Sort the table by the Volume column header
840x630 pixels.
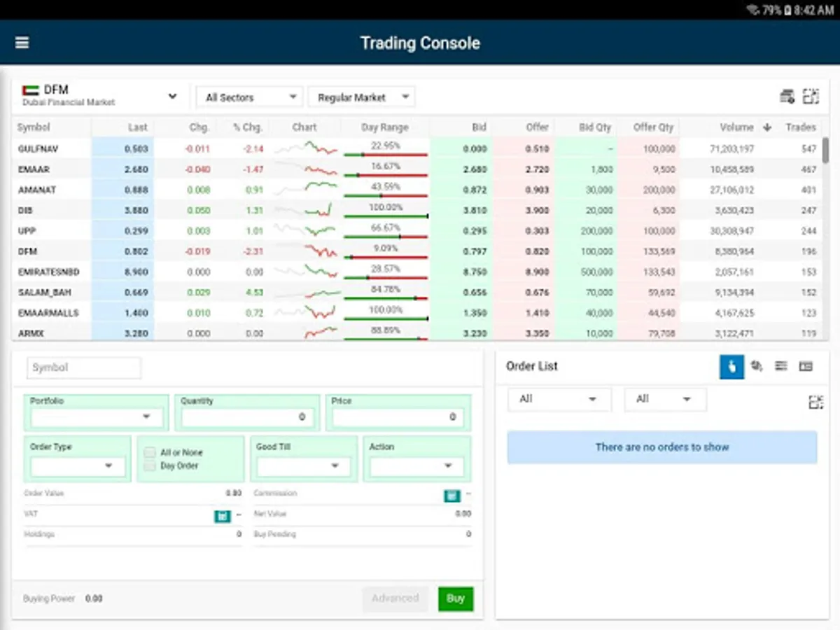[x=736, y=127]
